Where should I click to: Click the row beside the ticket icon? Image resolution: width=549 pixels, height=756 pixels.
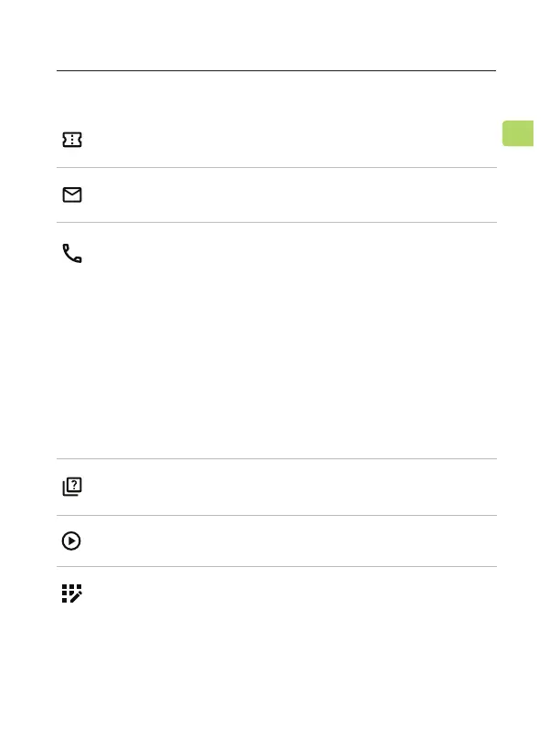(283, 139)
